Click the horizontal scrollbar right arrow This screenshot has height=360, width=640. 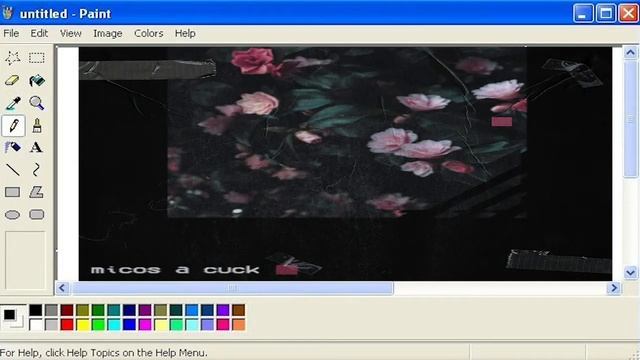click(x=614, y=288)
